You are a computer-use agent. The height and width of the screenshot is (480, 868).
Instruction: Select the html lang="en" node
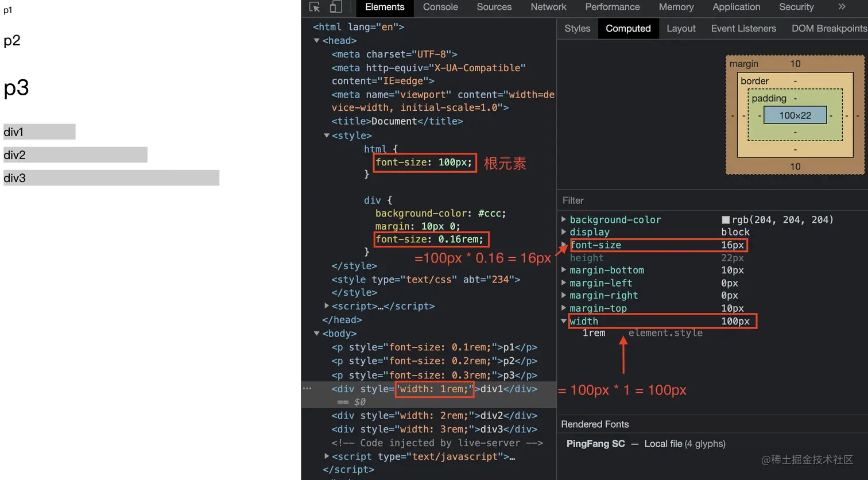(358, 27)
